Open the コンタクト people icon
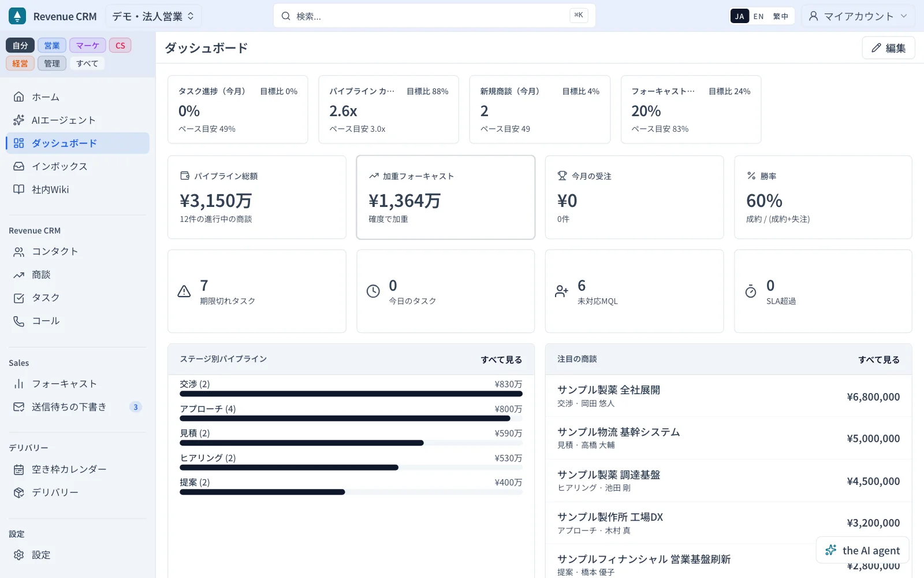The height and width of the screenshot is (578, 924). pyautogui.click(x=19, y=251)
